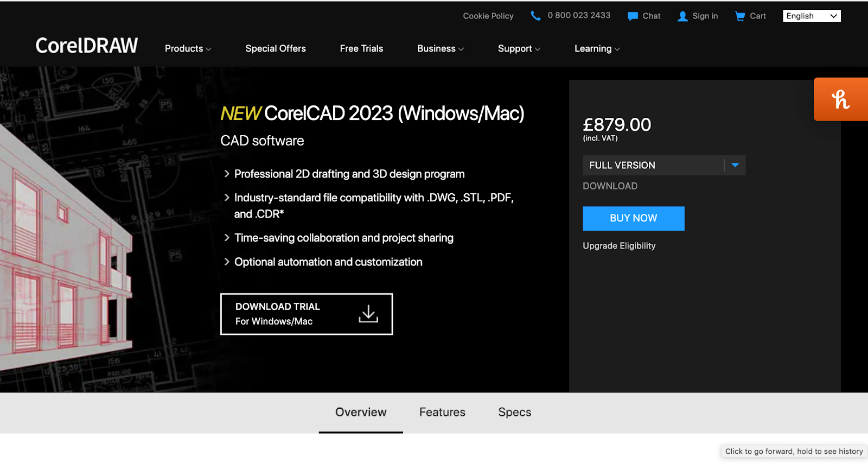Click the £879.00 price text
The height and width of the screenshot is (469, 868).
click(x=617, y=125)
